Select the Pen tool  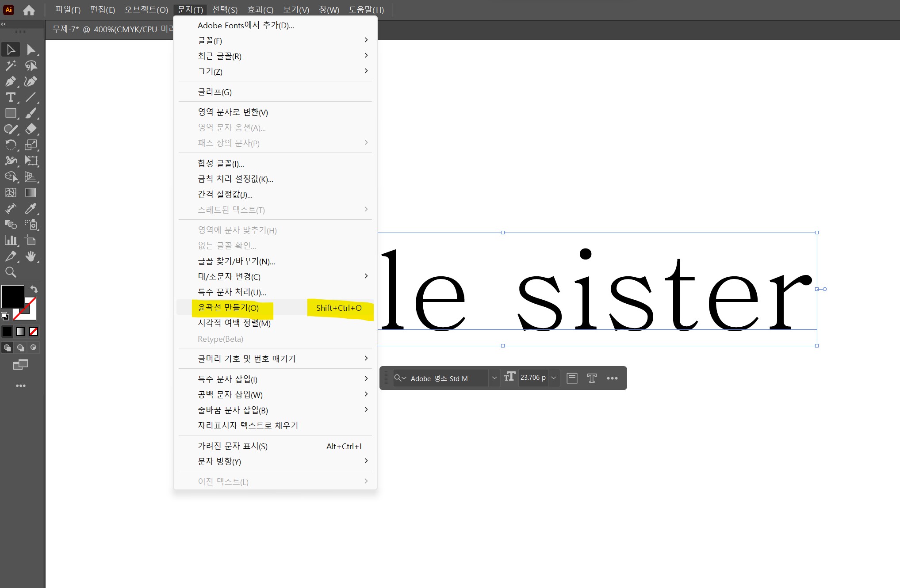click(x=11, y=81)
